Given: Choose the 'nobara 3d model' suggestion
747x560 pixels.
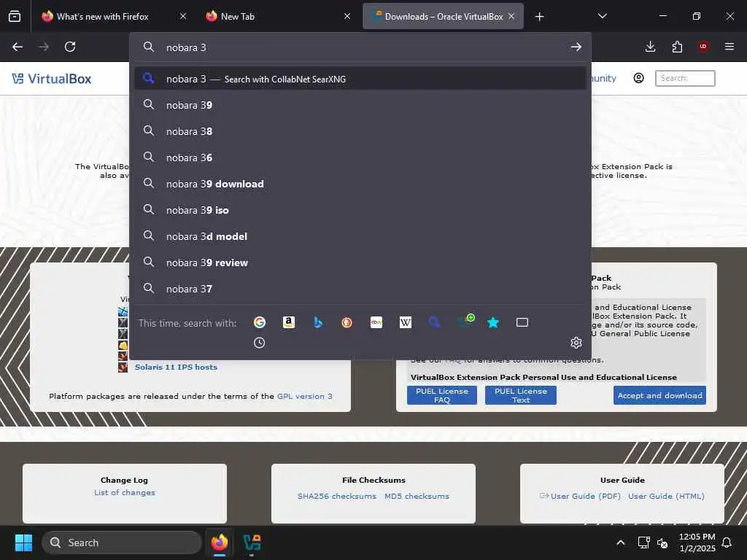Looking at the screenshot, I should coord(360,236).
